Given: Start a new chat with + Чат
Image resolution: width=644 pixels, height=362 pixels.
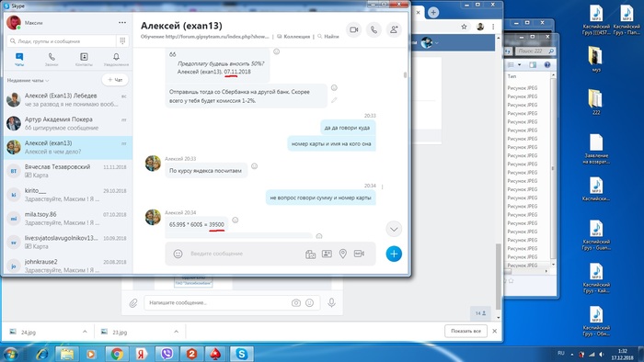Looking at the screenshot, I should point(115,80).
